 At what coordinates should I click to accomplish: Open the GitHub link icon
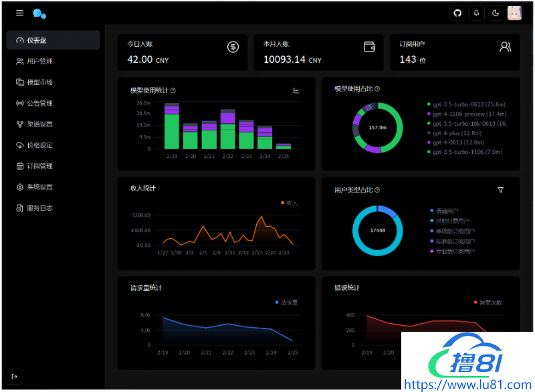tap(457, 13)
